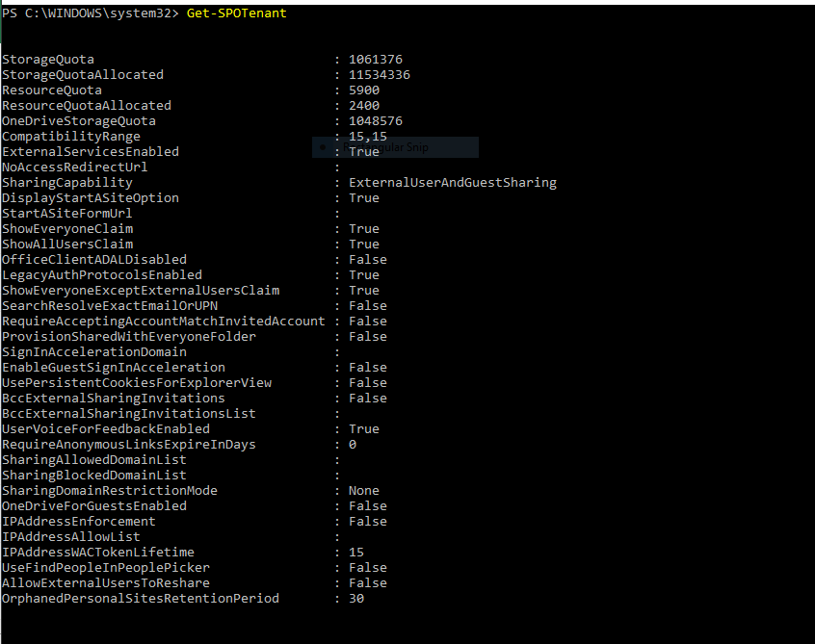Click the PS C:\WINDOWS\system32 prompt

[87, 13]
